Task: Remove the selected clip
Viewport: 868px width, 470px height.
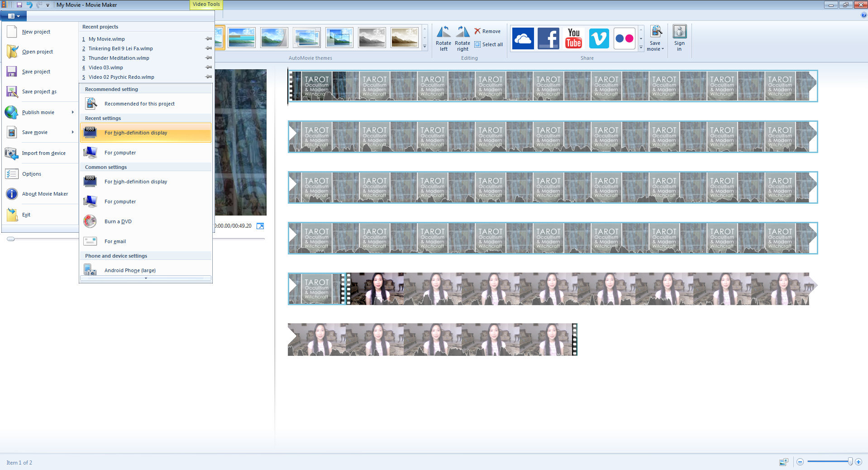Action: point(487,31)
